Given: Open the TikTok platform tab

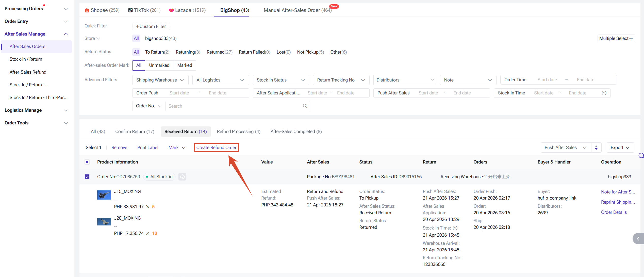Looking at the screenshot, I should click(144, 10).
